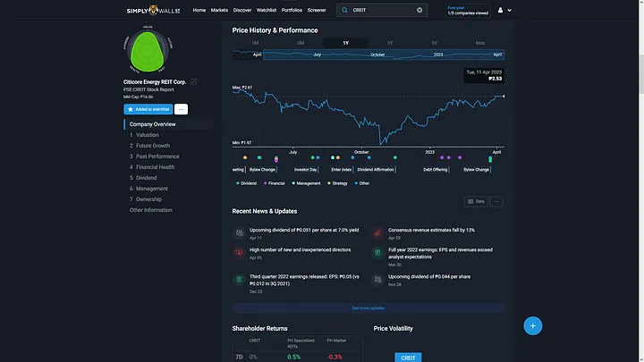Click See more updates link
This screenshot has height=362, width=644.
pos(368,307)
